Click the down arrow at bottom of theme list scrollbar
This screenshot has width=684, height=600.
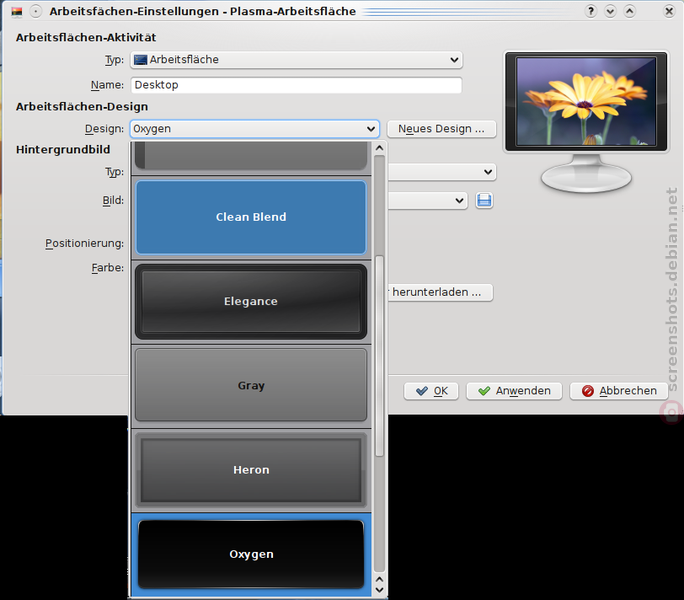[x=380, y=590]
